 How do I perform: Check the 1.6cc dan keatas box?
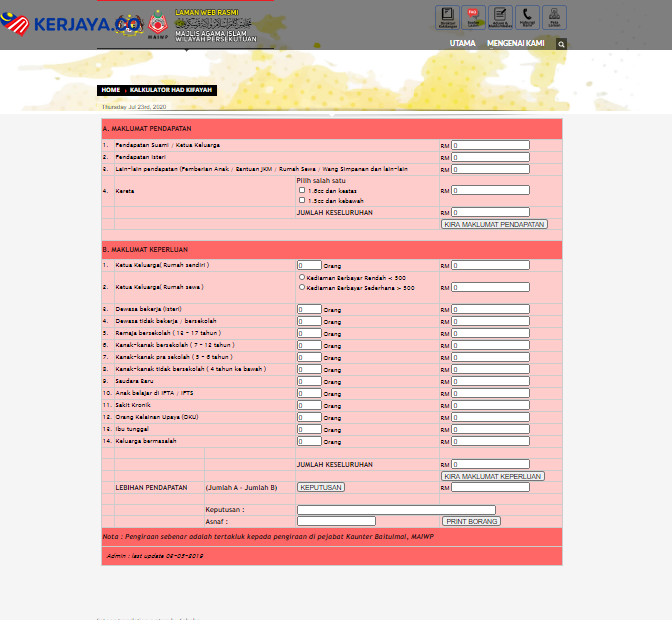tap(302, 190)
